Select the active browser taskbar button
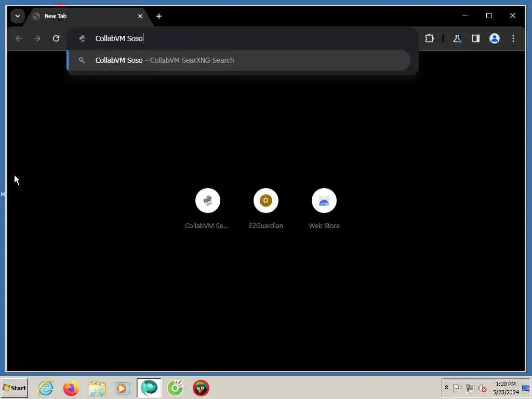The image size is (532, 399). [x=149, y=388]
